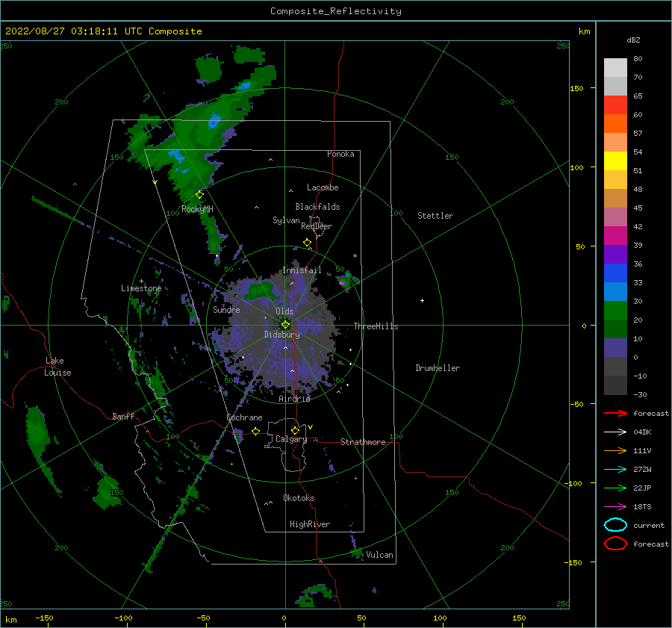Click the yellow radar-site diamond at Olds

(285, 325)
